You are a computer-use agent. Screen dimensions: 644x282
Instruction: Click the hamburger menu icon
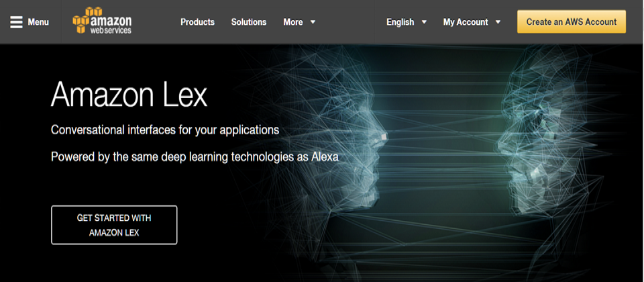(17, 22)
